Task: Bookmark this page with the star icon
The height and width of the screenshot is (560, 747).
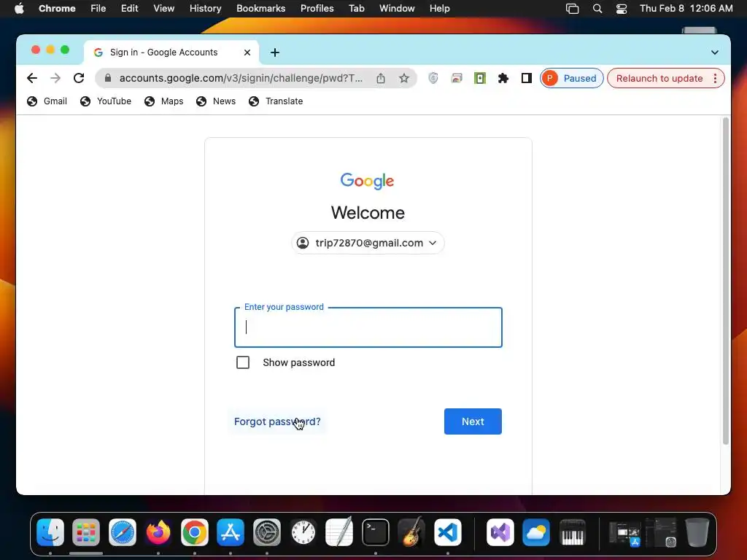Action: tap(404, 78)
